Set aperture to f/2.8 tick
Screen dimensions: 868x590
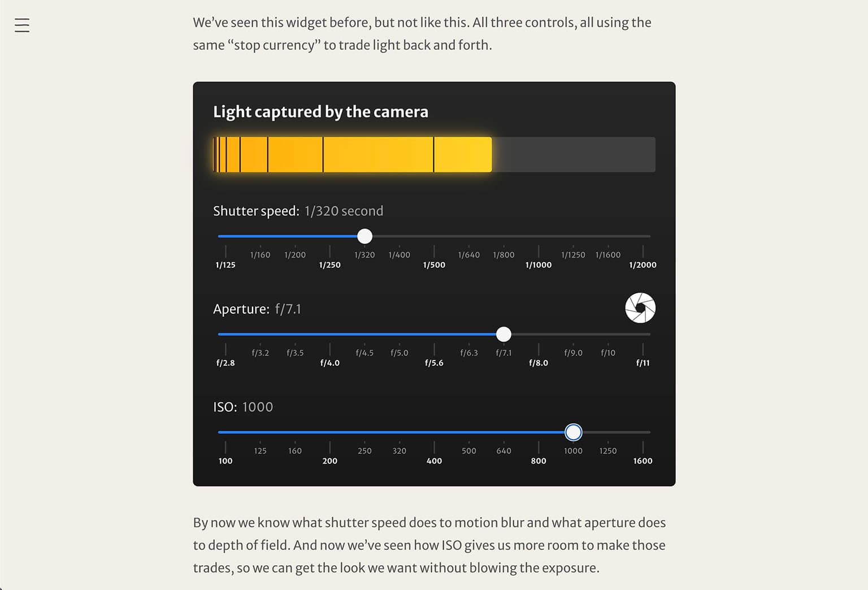coord(225,363)
